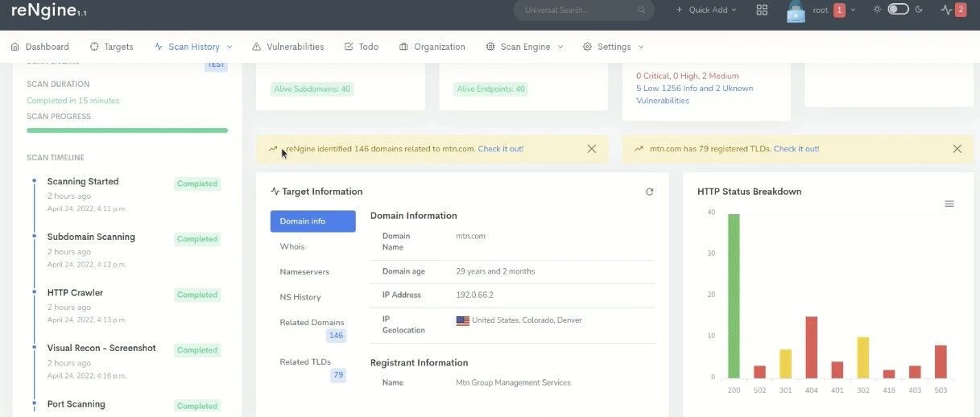Click the reNgine logo in header

click(x=49, y=10)
